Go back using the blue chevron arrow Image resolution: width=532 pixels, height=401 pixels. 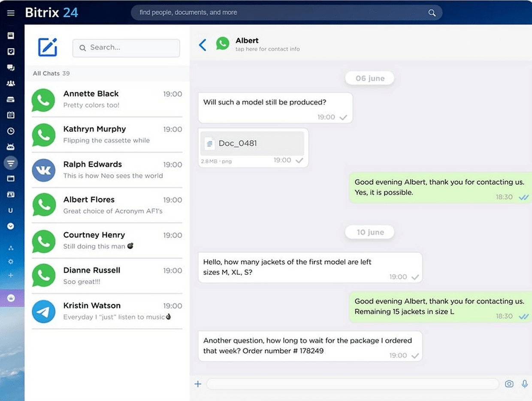[203, 45]
